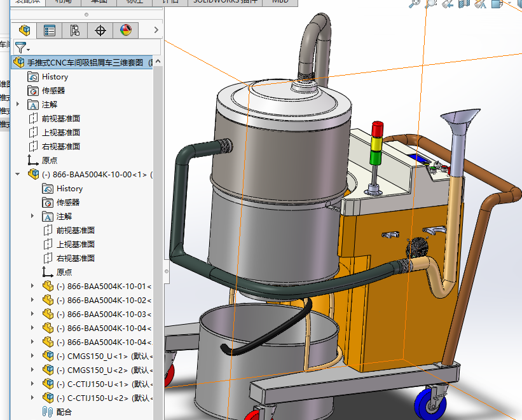Screen dimensions: 522x420
Task: Expand the C-CTIJ150-U<1> component node
Action: [x=32, y=384]
